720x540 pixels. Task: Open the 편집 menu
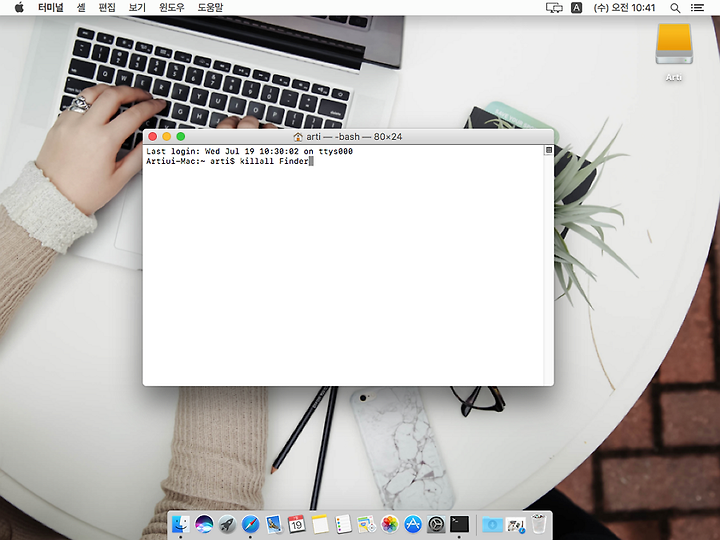107,7
